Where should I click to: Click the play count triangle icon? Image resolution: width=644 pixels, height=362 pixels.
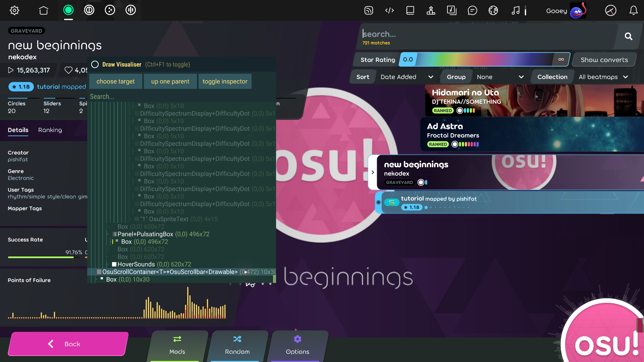point(11,70)
